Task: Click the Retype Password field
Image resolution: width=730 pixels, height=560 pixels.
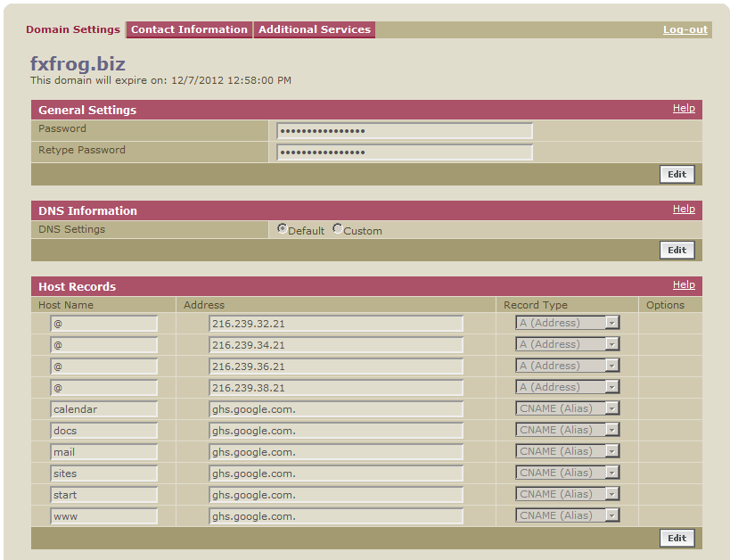Action: [x=404, y=152]
